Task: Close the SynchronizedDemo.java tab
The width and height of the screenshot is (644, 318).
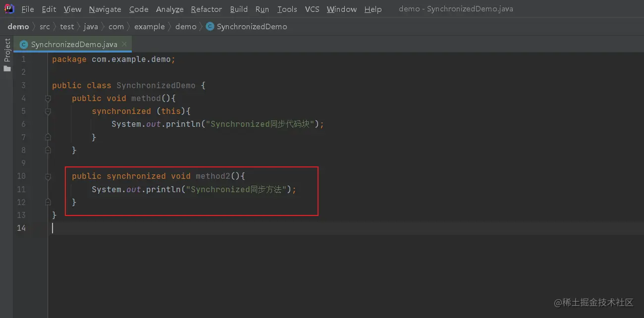Action: [x=124, y=44]
